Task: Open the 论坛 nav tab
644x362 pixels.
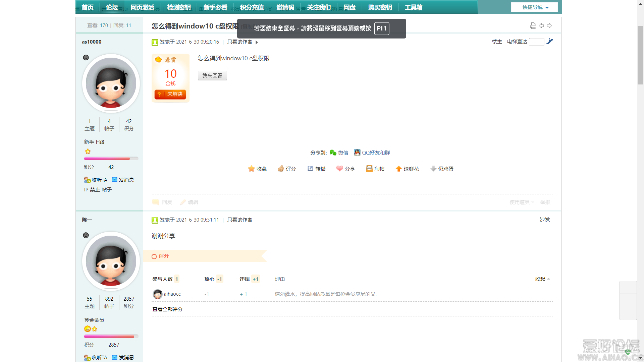Action: pos(112,7)
